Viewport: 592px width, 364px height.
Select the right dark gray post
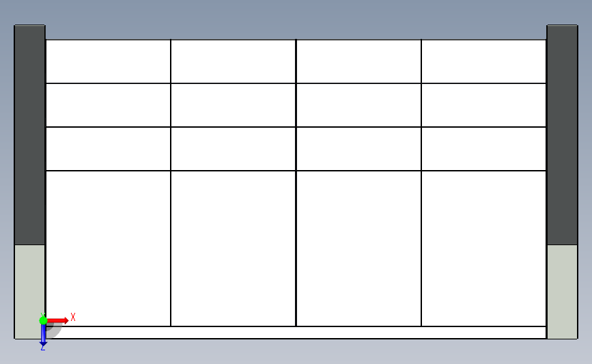562,135
